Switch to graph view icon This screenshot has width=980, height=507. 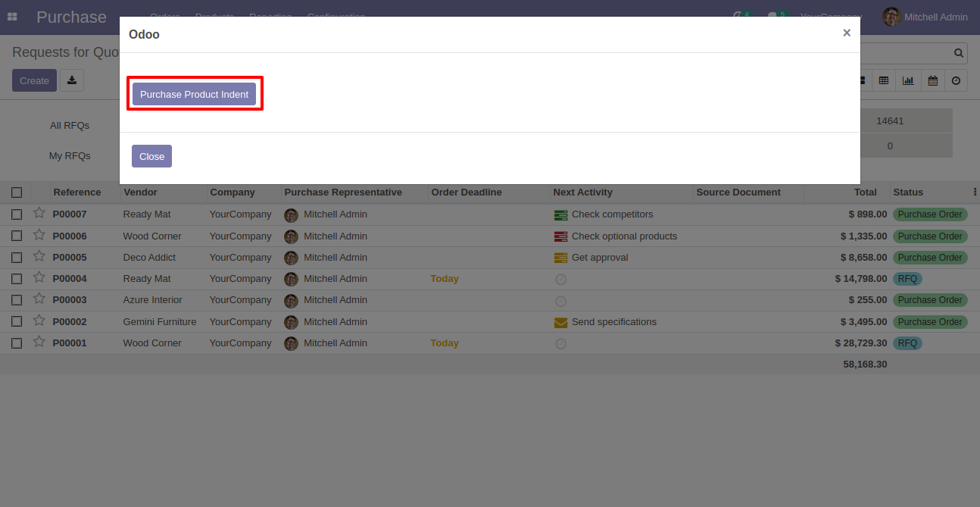coord(908,80)
